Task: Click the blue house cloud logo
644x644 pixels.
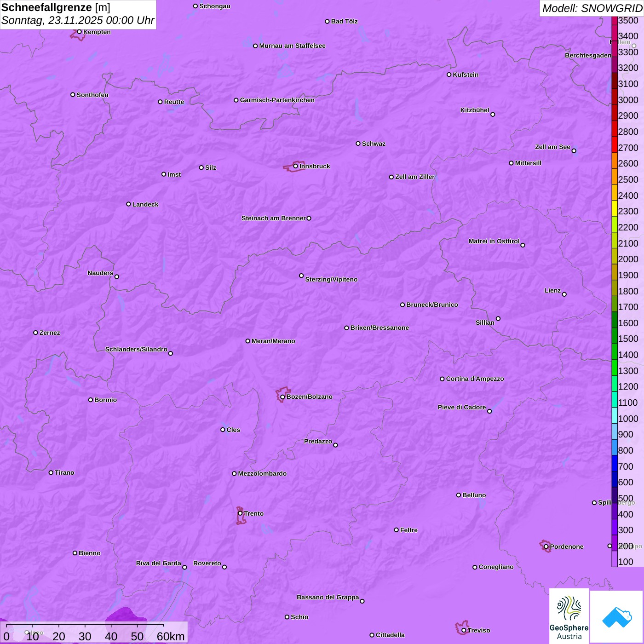Action: click(616, 617)
